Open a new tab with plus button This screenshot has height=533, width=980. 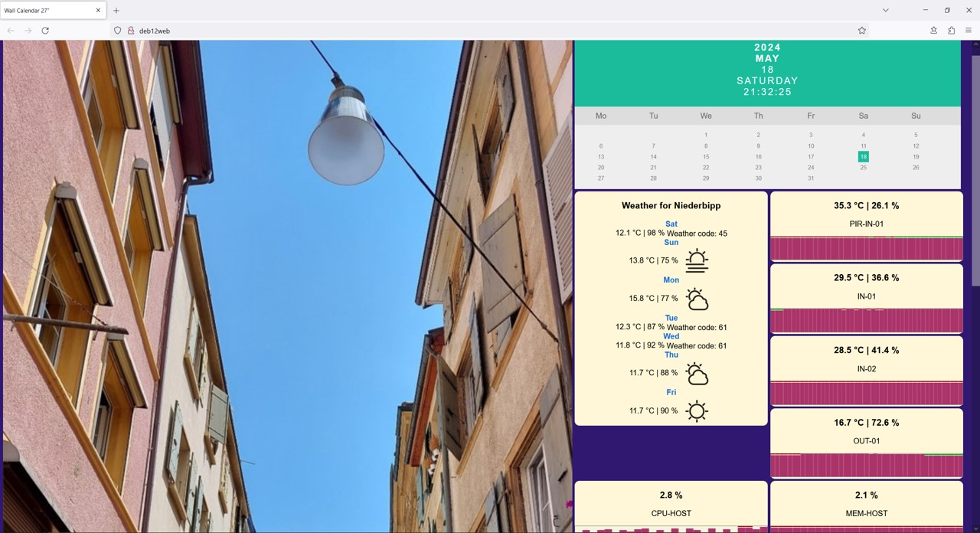click(116, 11)
